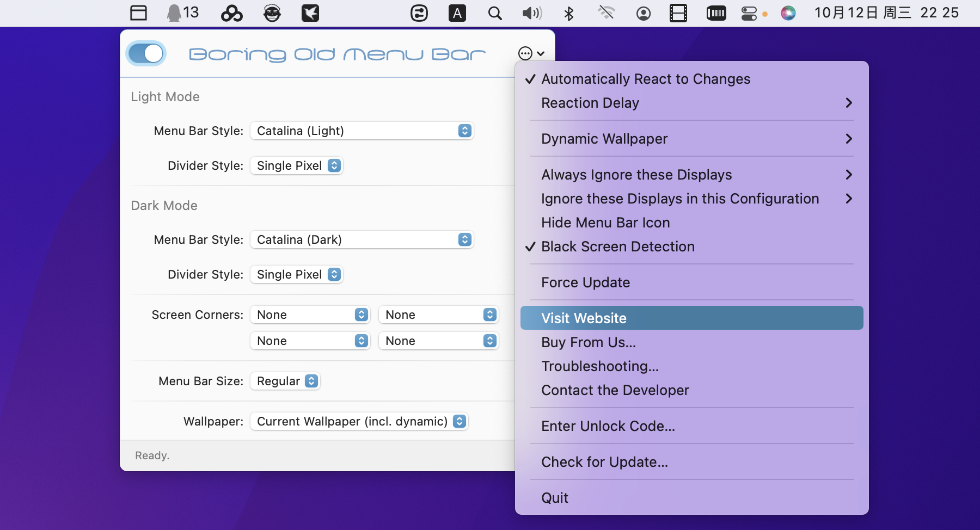
Task: Open the Bluetooth menu bar icon
Action: tap(569, 13)
